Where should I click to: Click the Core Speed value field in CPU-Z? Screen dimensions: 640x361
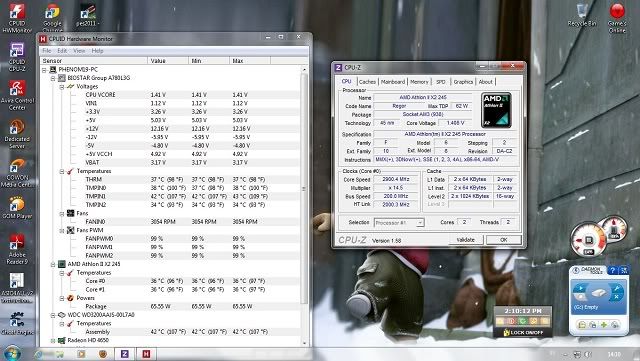[x=396, y=179]
